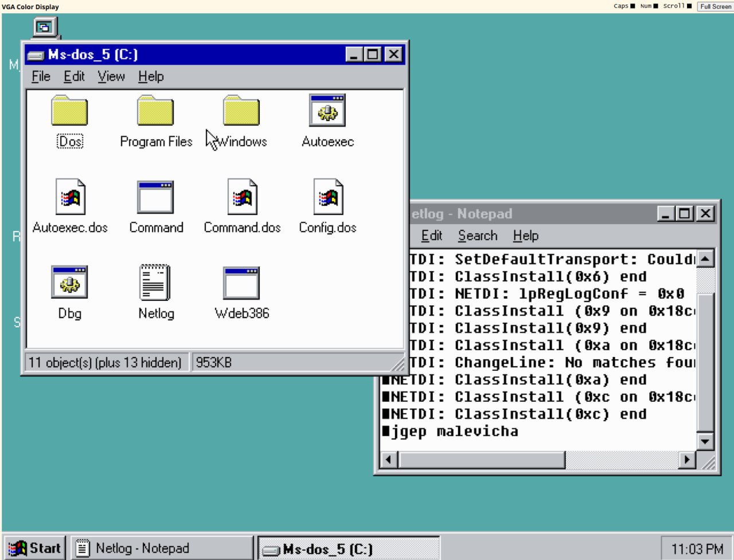Open the Search menu in Notepad
The image size is (734, 560).
click(x=477, y=236)
